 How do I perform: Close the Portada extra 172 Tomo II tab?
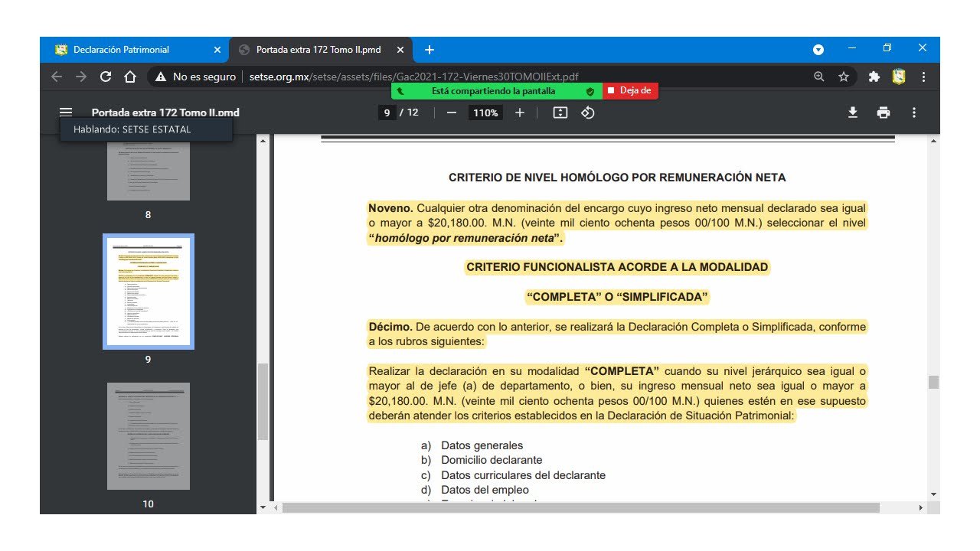[x=400, y=50]
